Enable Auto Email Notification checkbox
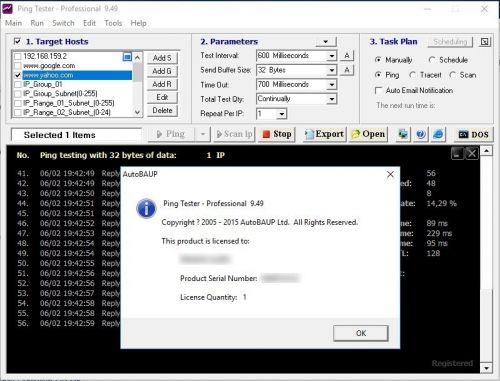The height and width of the screenshot is (381, 500). click(x=378, y=90)
